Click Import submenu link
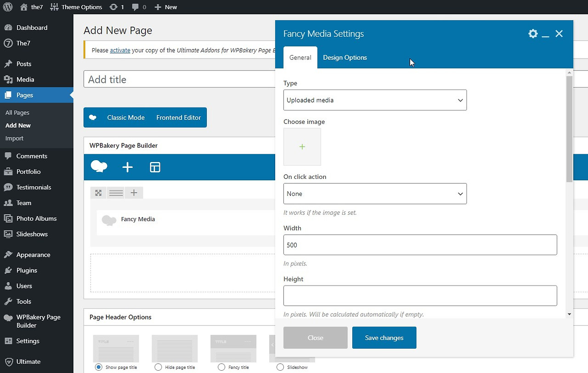 point(14,138)
